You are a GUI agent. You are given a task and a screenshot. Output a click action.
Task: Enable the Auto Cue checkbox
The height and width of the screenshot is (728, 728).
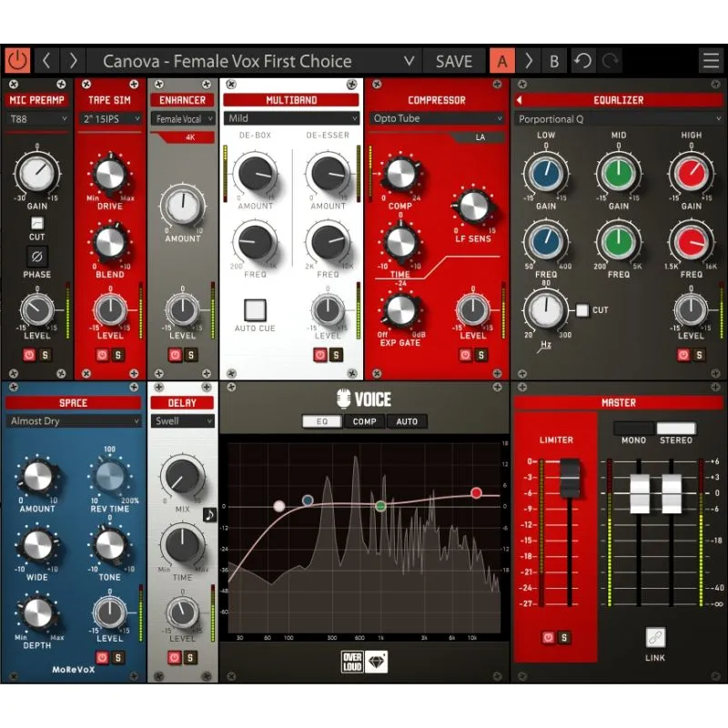click(x=255, y=309)
